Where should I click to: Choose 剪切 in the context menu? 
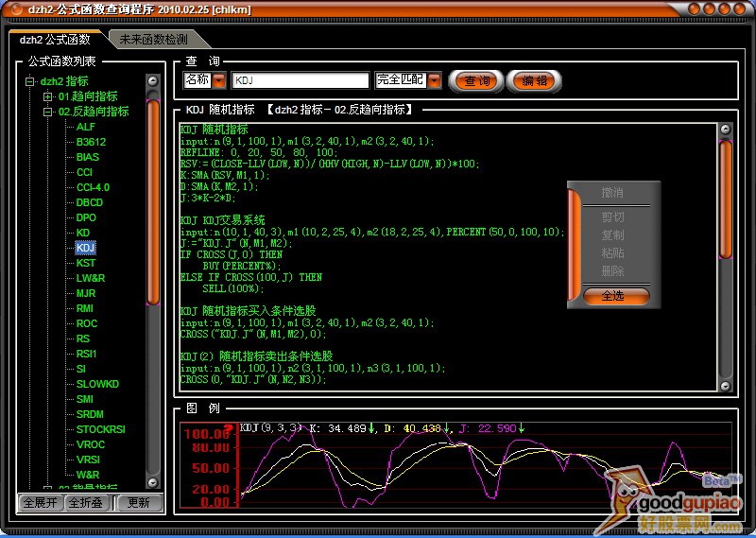[612, 217]
